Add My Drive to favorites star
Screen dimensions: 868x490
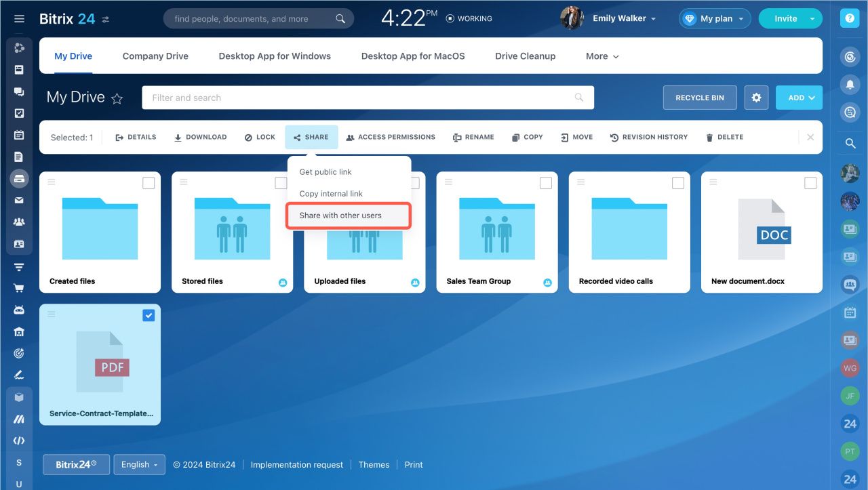[x=117, y=98]
